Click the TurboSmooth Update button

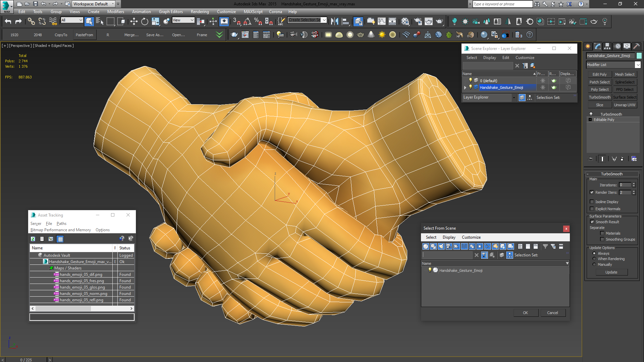point(611,272)
